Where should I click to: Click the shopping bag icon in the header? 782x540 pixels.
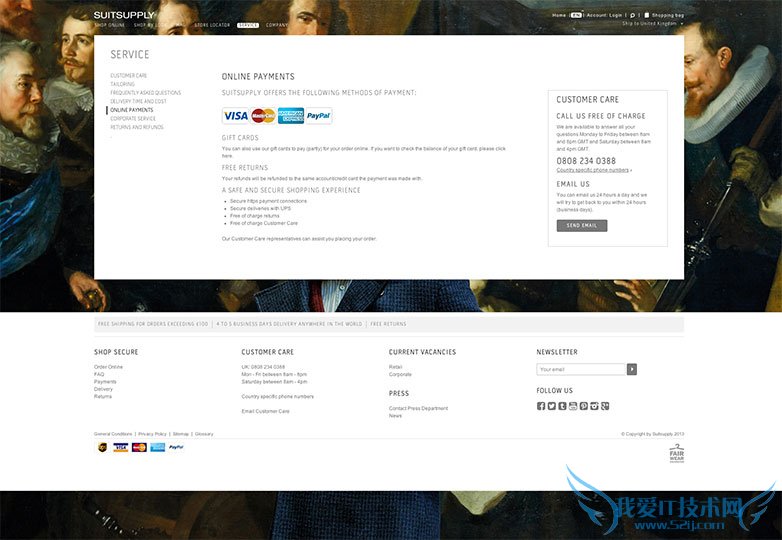click(x=646, y=15)
